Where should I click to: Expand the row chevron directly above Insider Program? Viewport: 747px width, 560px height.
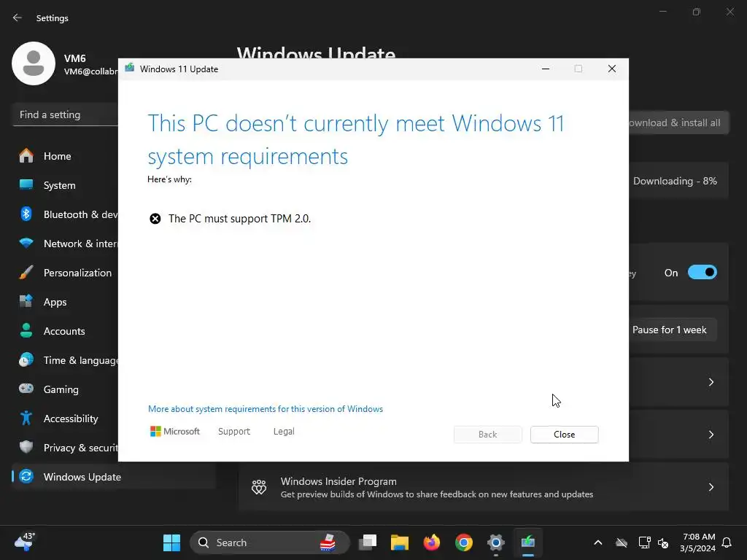click(x=711, y=435)
